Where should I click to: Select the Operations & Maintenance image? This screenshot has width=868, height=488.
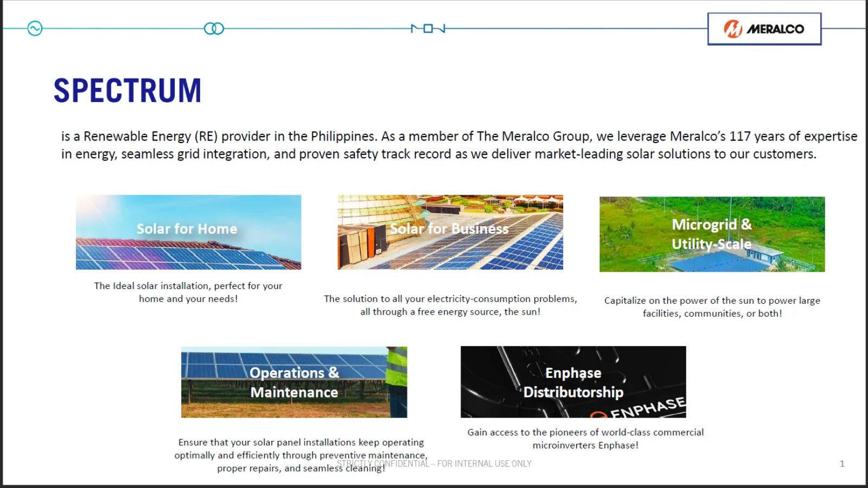(x=294, y=382)
